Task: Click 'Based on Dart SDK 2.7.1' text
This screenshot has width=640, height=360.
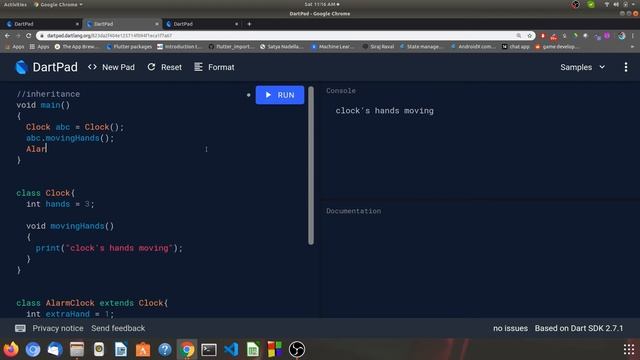Action: (x=579, y=328)
